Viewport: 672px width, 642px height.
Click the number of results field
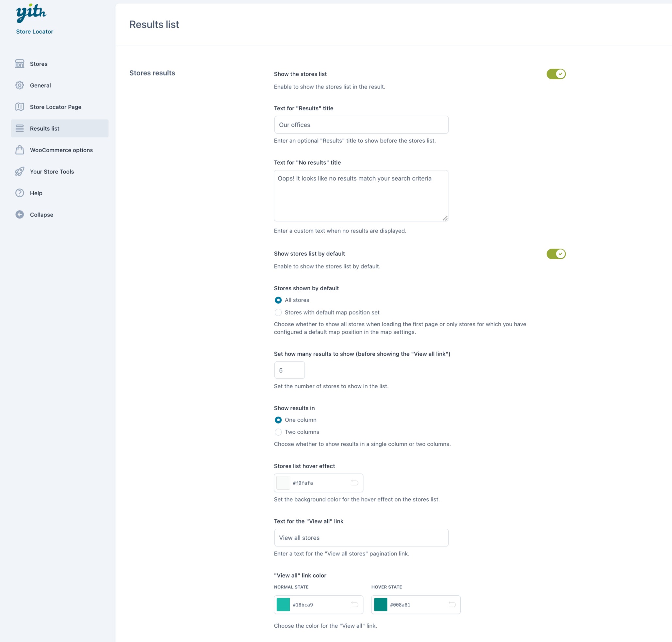pyautogui.click(x=289, y=370)
